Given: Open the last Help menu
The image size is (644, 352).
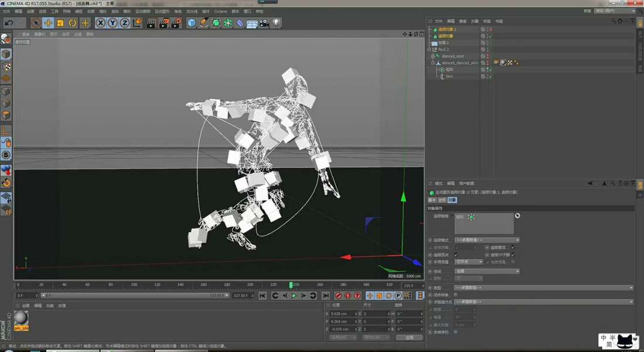Looking at the screenshot, I should coord(260,12).
